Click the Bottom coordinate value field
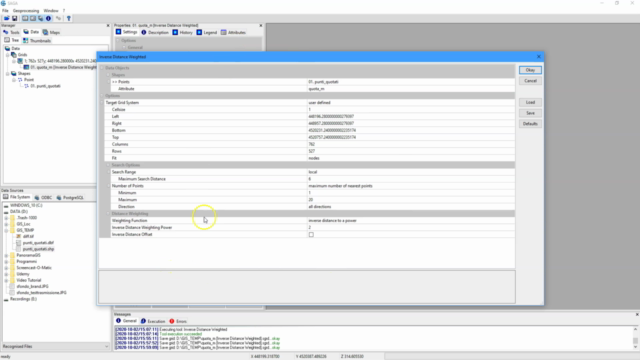 (x=411, y=130)
